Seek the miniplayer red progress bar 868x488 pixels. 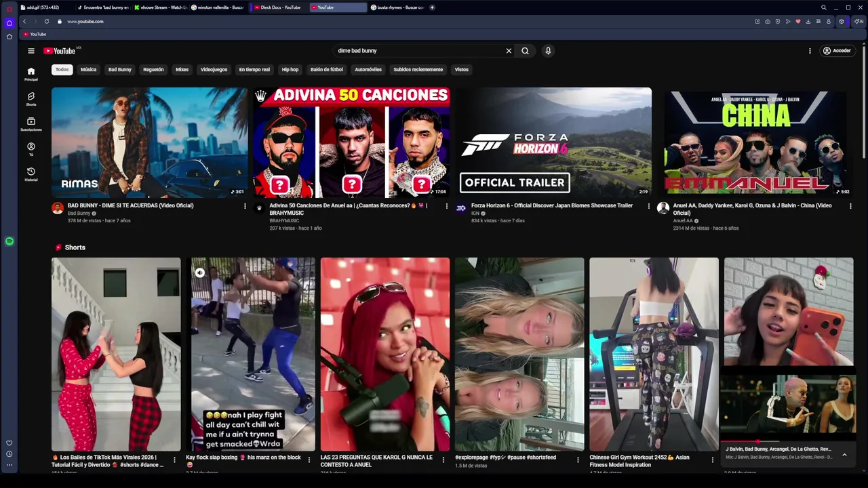click(788, 442)
